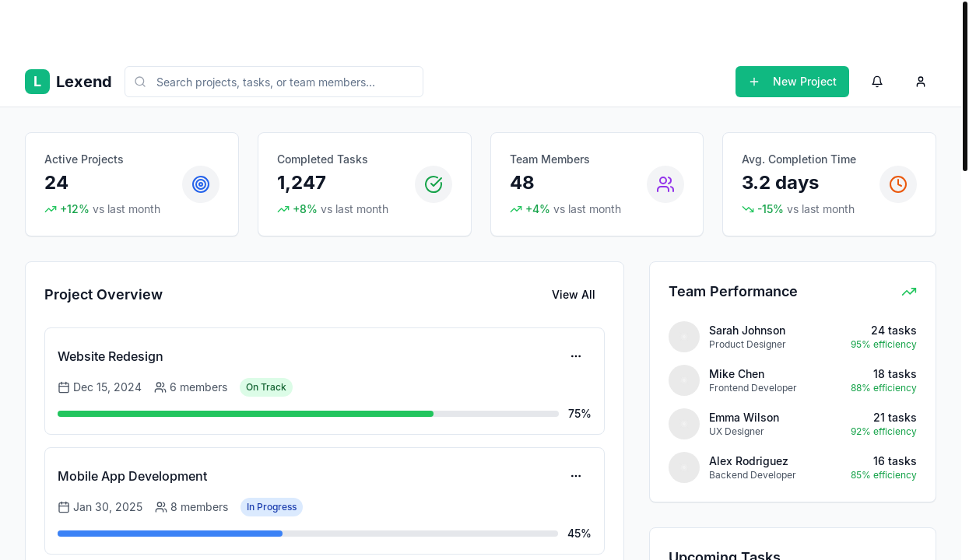Click Emma Wilson's avatar
The image size is (969, 560).
click(684, 424)
